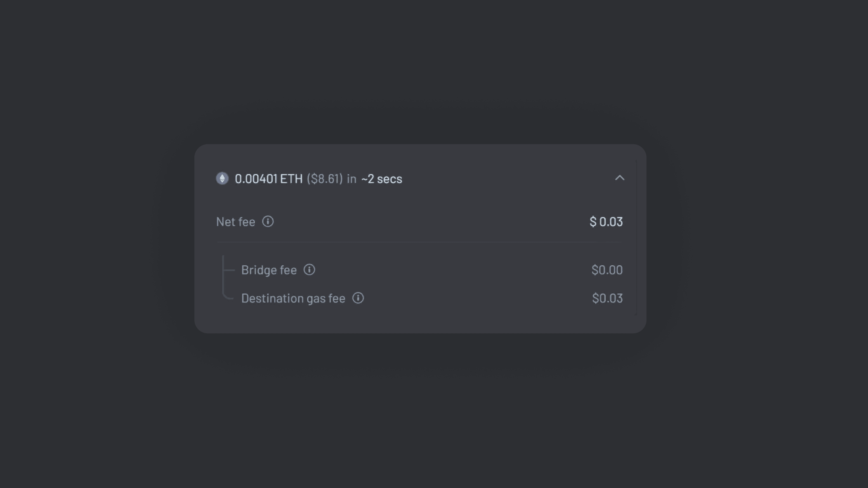This screenshot has width=868, height=488.
Task: Select the info icon beside Net fee
Action: pyautogui.click(x=268, y=222)
